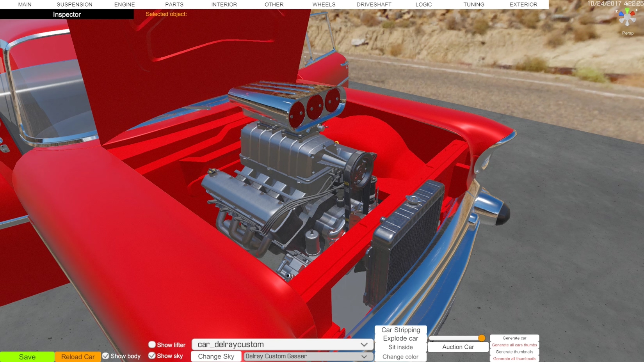Choose Explode car option
The width and height of the screenshot is (644, 362).
tap(400, 338)
